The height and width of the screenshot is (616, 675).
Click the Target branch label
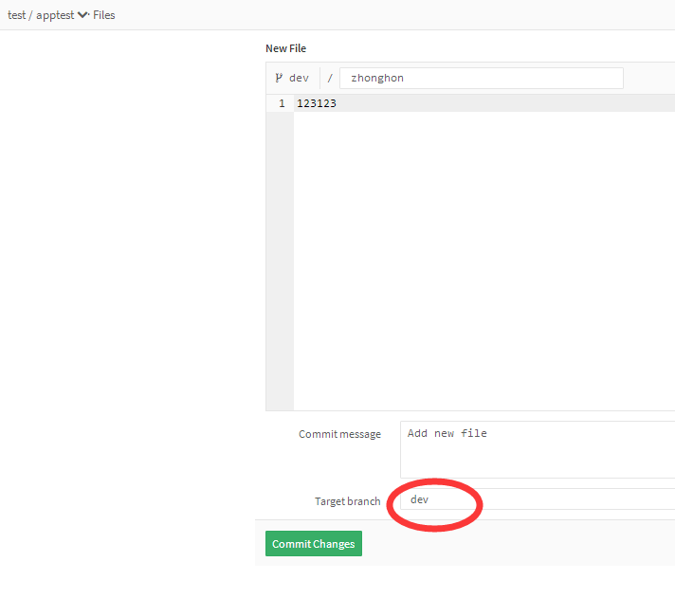pyautogui.click(x=347, y=501)
